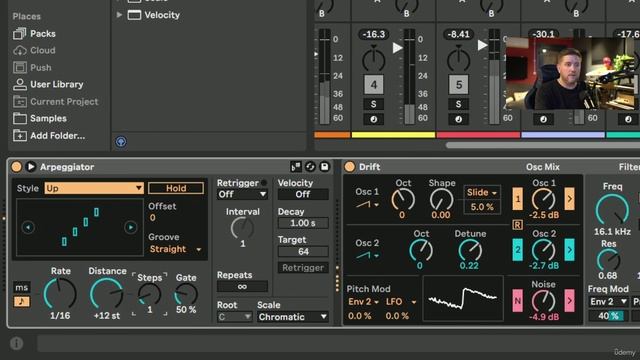
Task: Open Cloud place in browser
Action: click(34, 50)
